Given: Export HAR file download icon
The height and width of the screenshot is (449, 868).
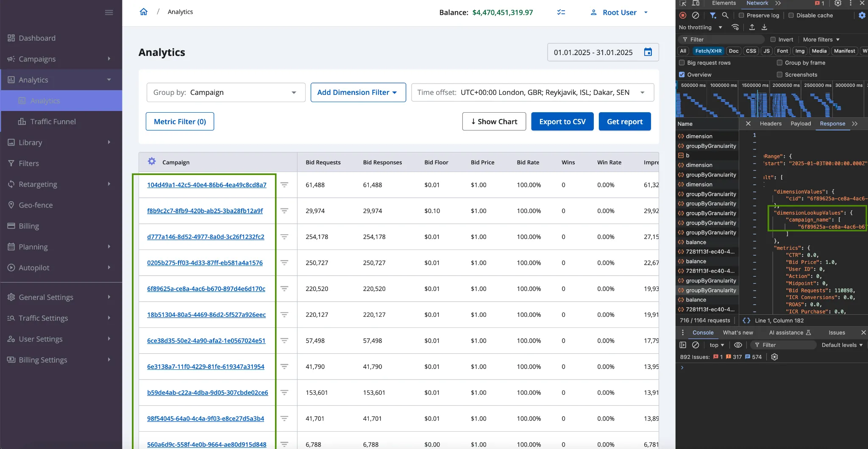Looking at the screenshot, I should point(764,27).
